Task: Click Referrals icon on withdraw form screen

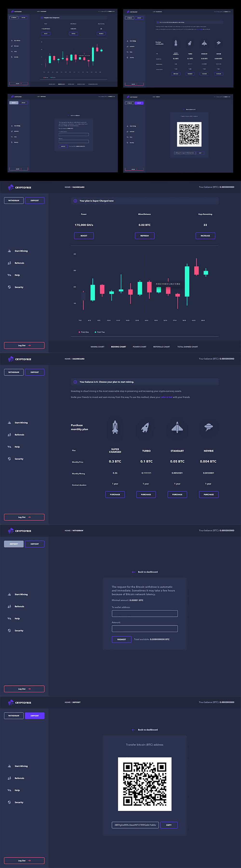Action: tap(9, 607)
